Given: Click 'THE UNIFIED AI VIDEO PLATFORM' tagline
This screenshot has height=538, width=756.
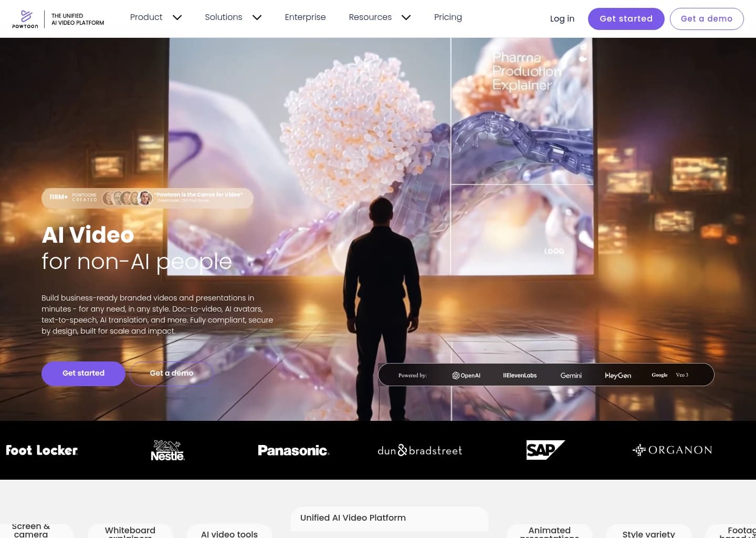Looking at the screenshot, I should click(x=78, y=19).
